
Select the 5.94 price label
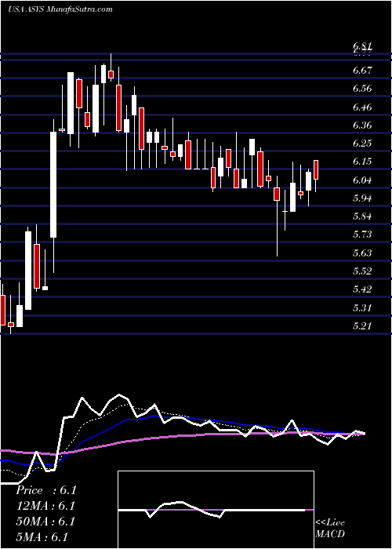362,198
